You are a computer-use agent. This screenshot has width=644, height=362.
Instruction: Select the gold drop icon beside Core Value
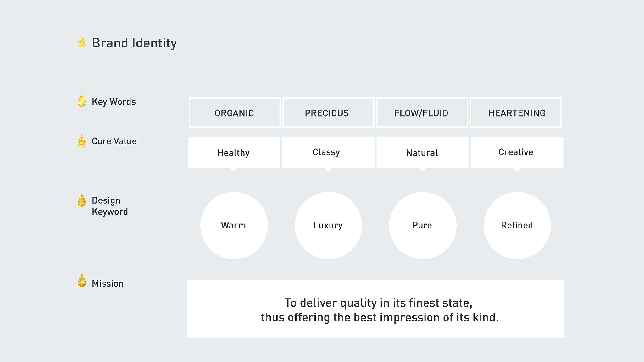coord(82,140)
